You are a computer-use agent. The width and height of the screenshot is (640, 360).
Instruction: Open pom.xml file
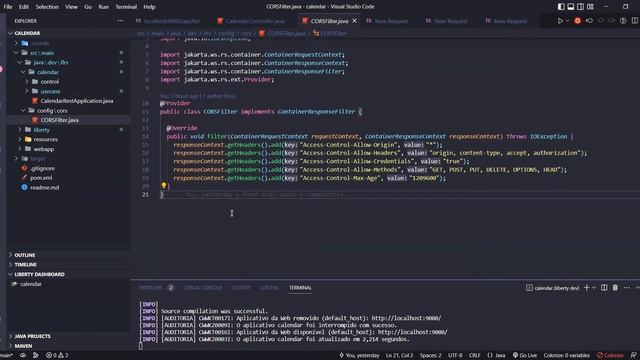tap(41, 178)
